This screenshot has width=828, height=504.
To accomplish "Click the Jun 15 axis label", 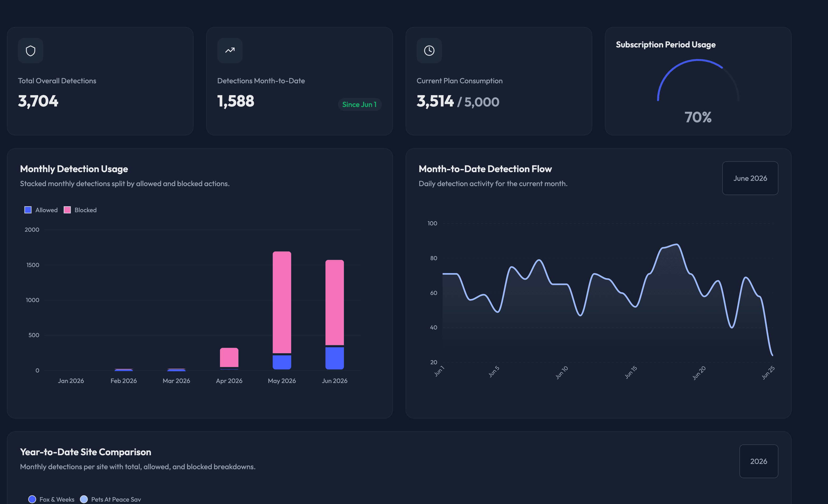I will click(631, 372).
